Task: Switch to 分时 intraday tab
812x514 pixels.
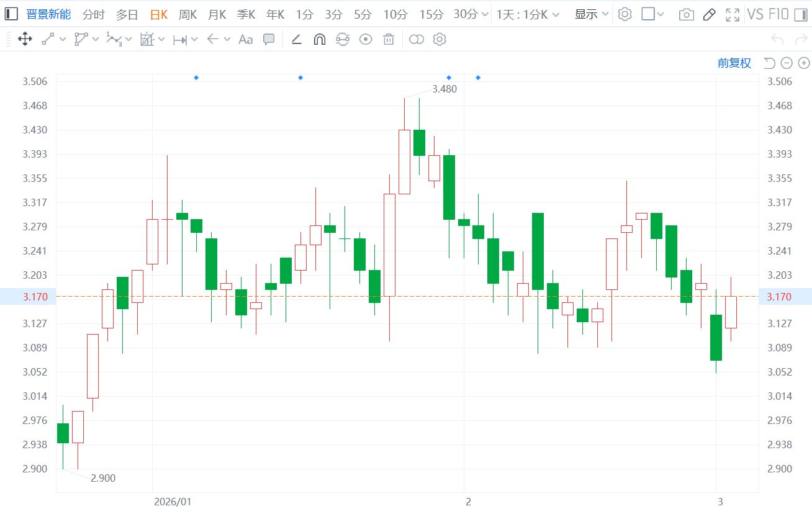Action: tap(93, 14)
